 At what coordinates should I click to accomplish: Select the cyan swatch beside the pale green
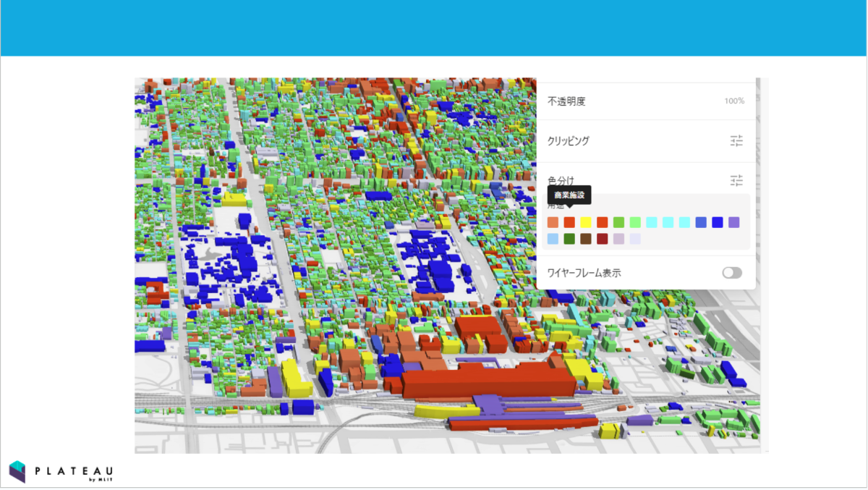(x=652, y=222)
